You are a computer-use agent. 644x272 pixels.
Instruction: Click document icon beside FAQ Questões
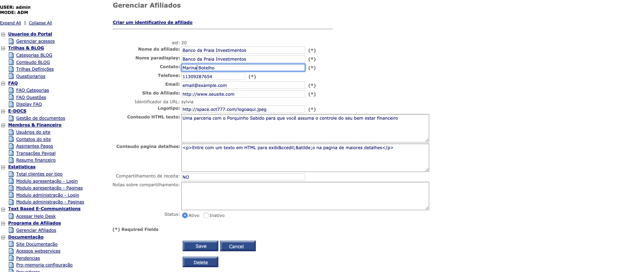click(x=11, y=97)
